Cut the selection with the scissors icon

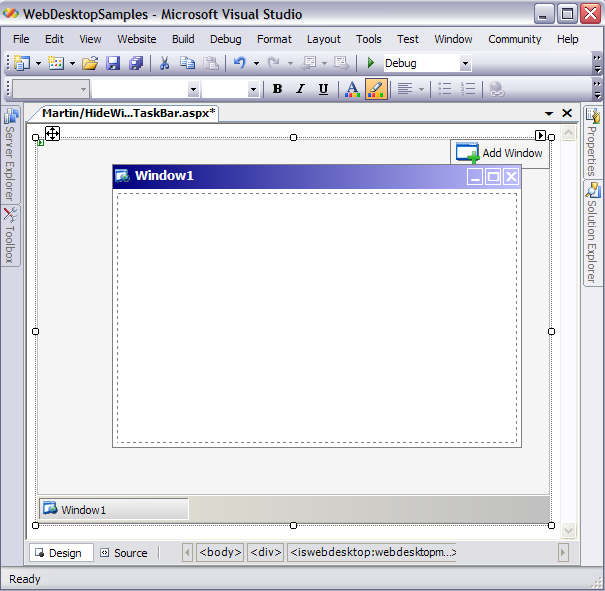tap(164, 63)
